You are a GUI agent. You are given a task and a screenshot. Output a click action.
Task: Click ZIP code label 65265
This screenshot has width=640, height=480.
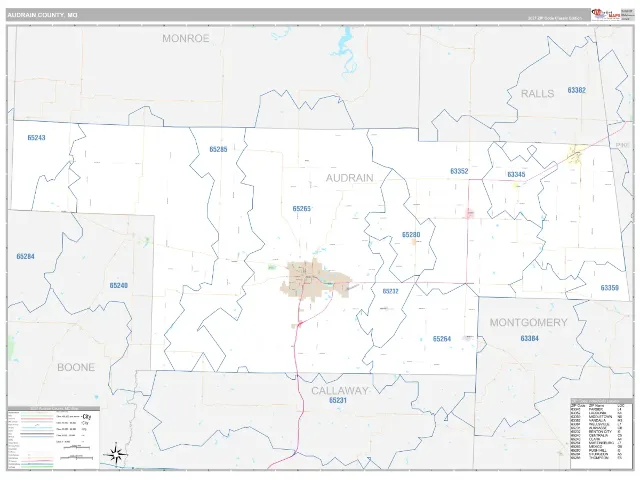[302, 209]
